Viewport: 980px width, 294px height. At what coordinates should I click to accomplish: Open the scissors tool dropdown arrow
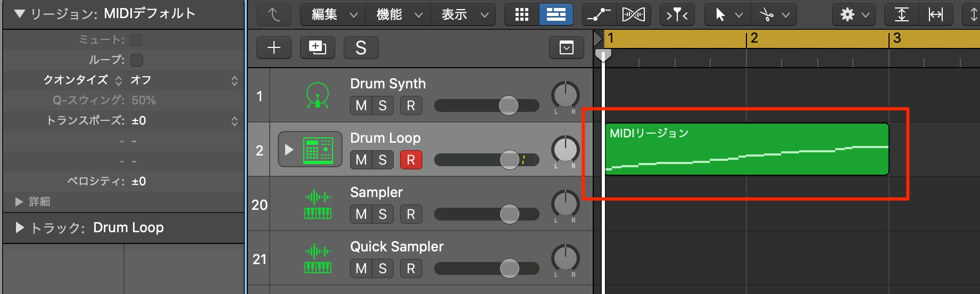pyautogui.click(x=785, y=15)
